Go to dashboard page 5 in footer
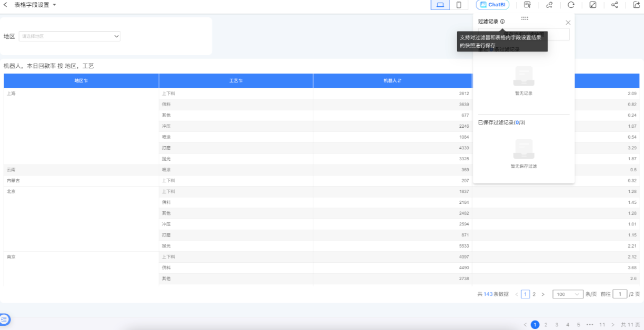 (x=578, y=325)
